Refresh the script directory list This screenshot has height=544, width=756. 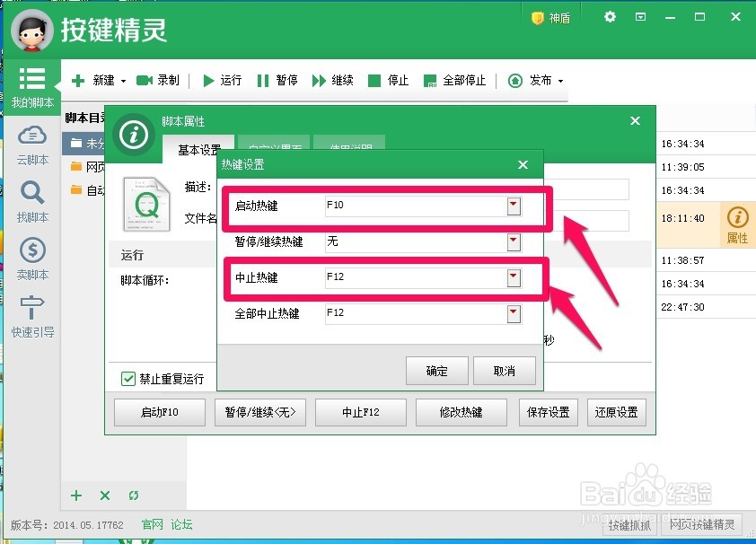(134, 496)
